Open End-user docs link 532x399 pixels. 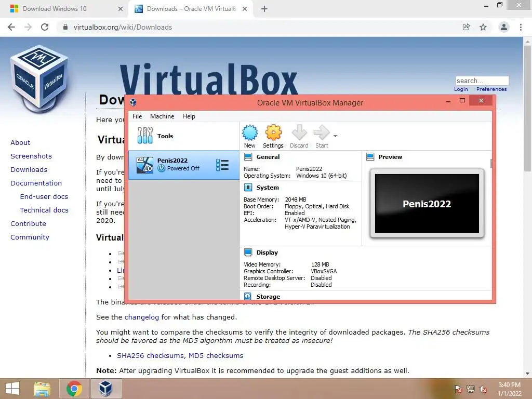tap(44, 197)
